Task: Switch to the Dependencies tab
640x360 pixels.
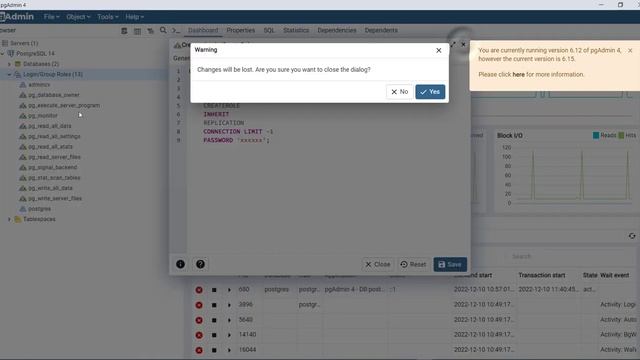Action: pyautogui.click(x=337, y=30)
